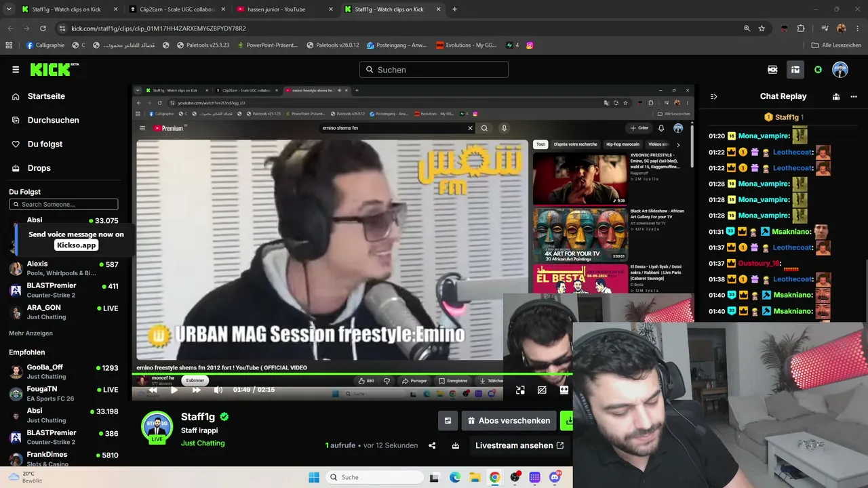The width and height of the screenshot is (868, 488).
Task: Click the Search Someone field
Action: (64, 204)
